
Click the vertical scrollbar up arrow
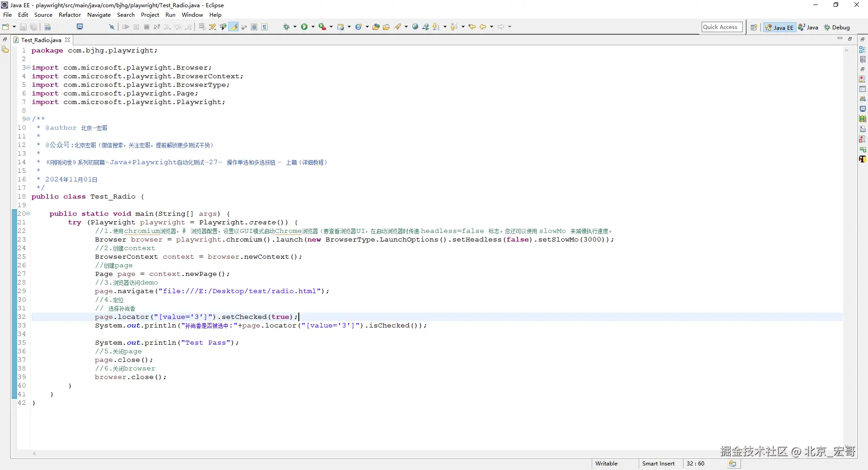click(846, 50)
